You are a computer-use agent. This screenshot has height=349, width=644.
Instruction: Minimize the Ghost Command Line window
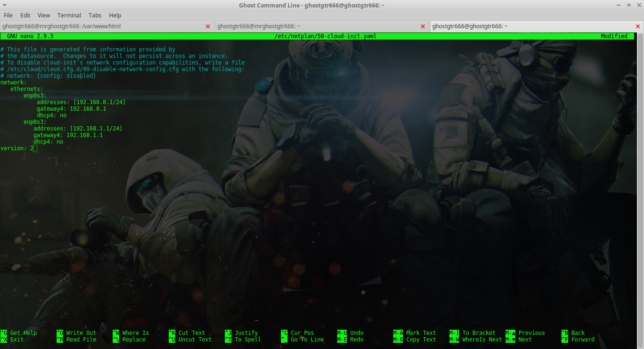coord(619,5)
